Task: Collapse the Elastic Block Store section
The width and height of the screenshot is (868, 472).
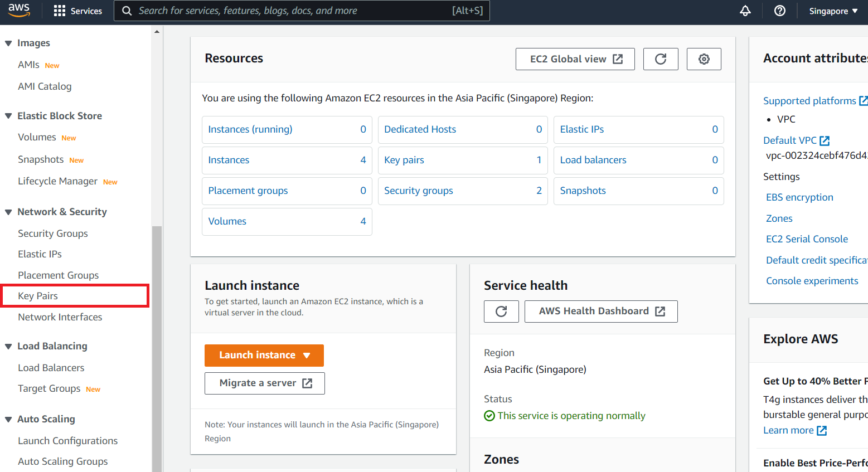Action: 8,116
